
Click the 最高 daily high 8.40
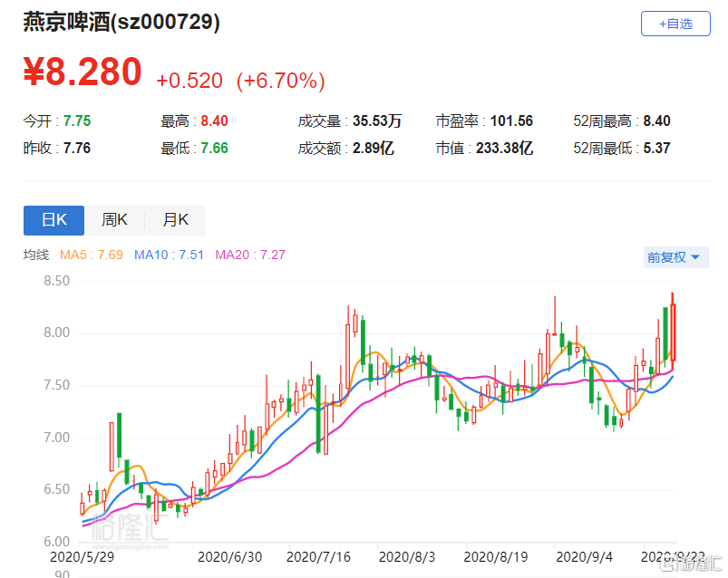point(215,121)
